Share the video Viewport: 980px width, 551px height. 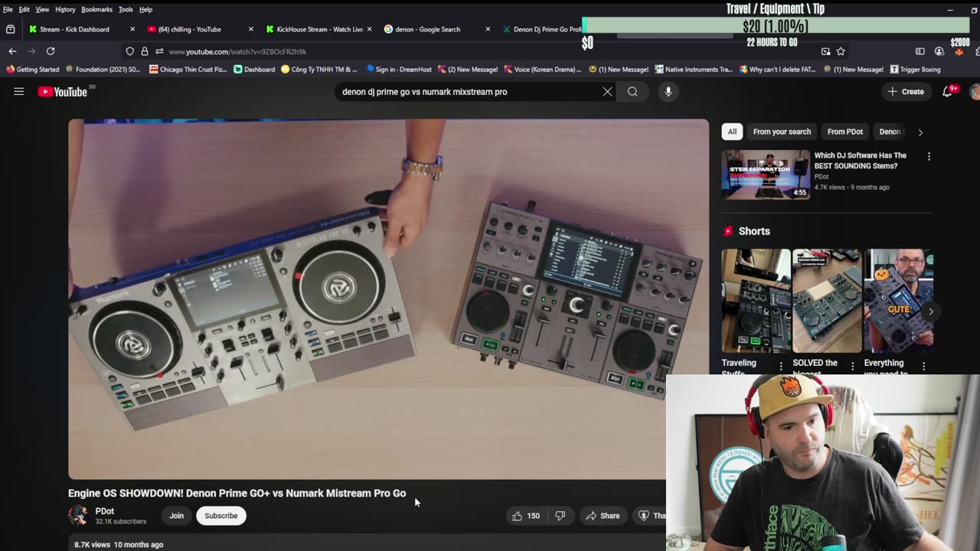pos(603,516)
